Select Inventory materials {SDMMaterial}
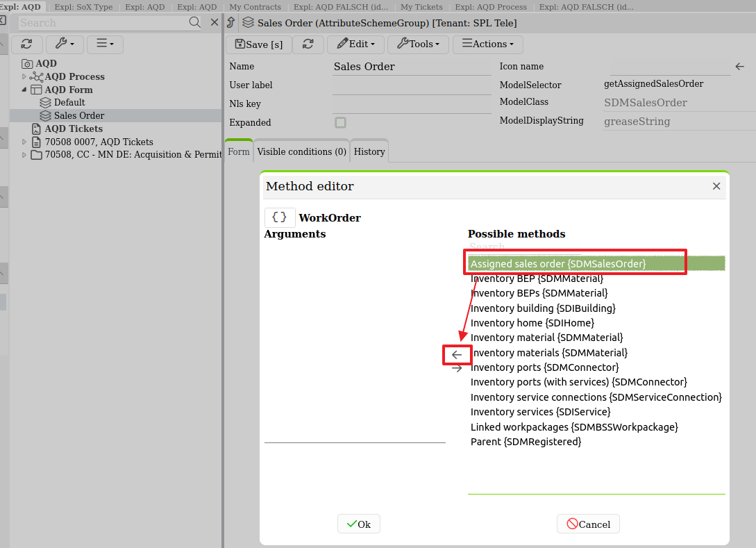This screenshot has width=756, height=548. click(596, 353)
